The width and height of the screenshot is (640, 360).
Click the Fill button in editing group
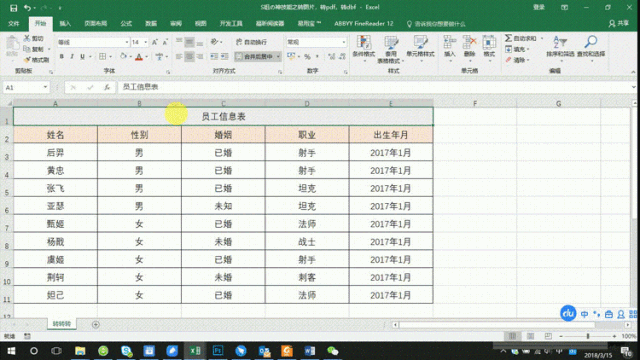(x=517, y=49)
